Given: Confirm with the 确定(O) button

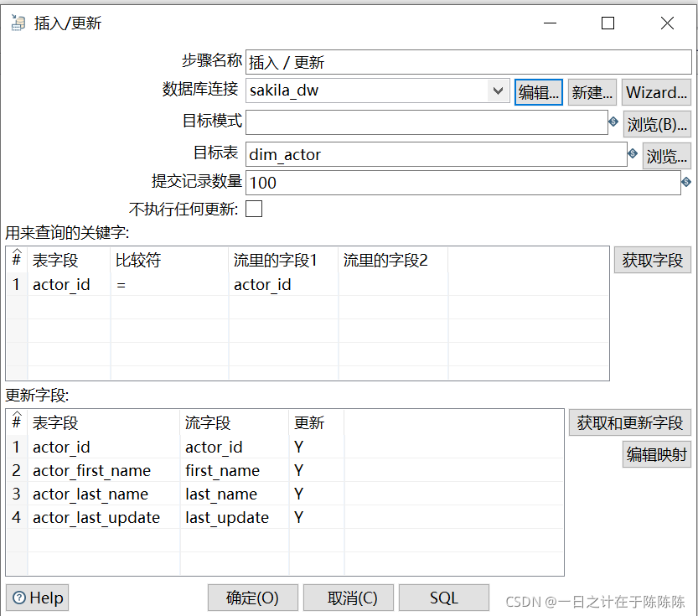Looking at the screenshot, I should (x=253, y=598).
